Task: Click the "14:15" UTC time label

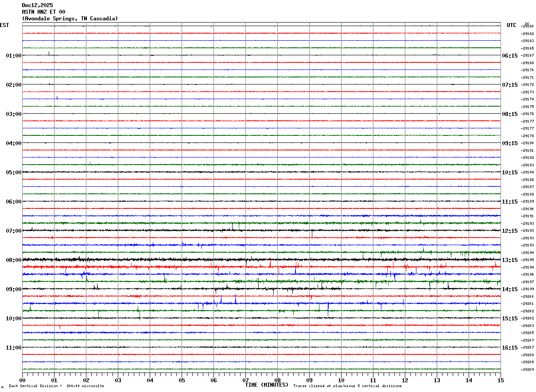Action: (509, 289)
